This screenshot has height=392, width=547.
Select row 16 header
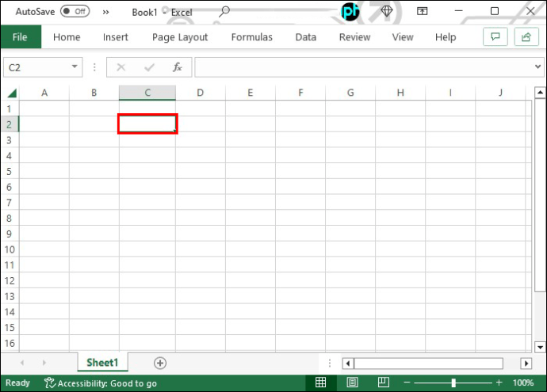10,343
